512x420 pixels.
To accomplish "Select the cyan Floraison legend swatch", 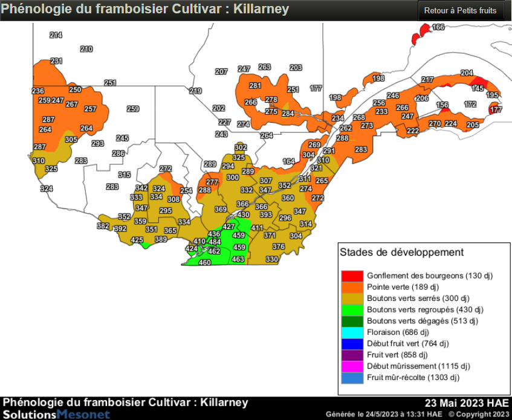I will (352, 332).
